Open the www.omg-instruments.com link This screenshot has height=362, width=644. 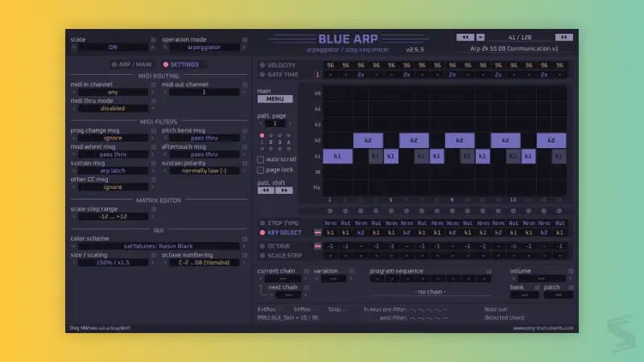(543, 328)
